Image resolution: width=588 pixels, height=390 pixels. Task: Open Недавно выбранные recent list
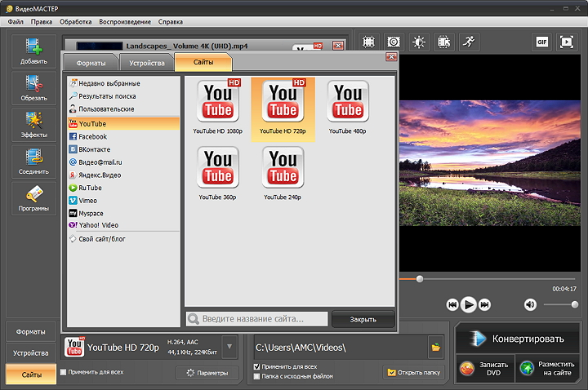(x=124, y=83)
